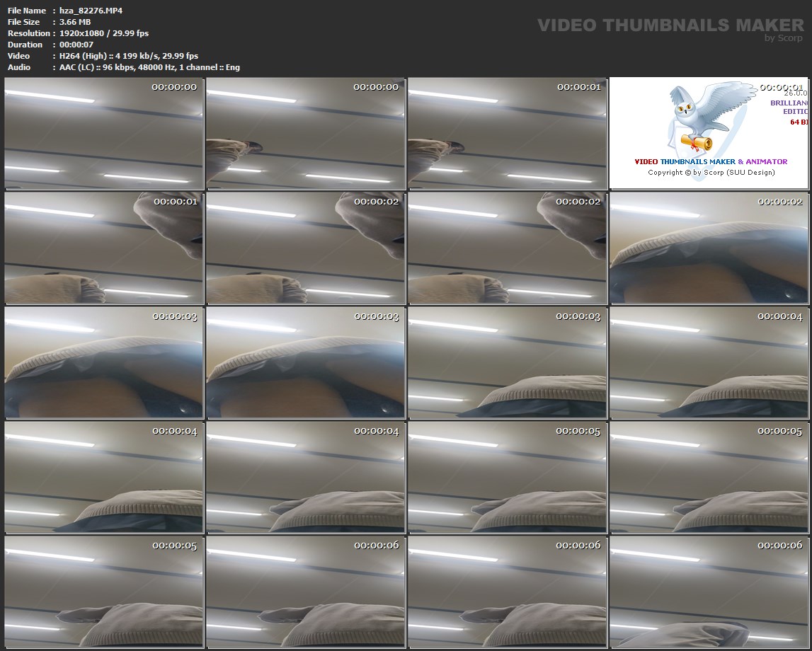Click the Resolution label
Screen dimensions: 812x651
tap(29, 33)
